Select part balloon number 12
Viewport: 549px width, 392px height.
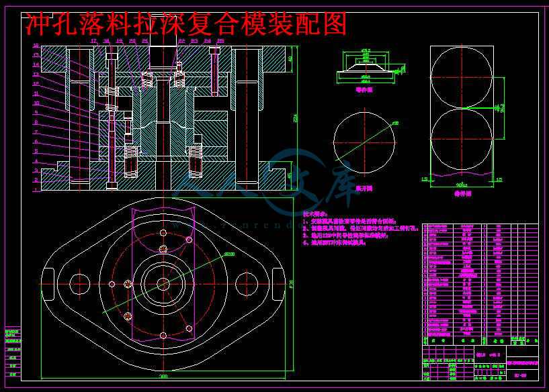(36, 84)
